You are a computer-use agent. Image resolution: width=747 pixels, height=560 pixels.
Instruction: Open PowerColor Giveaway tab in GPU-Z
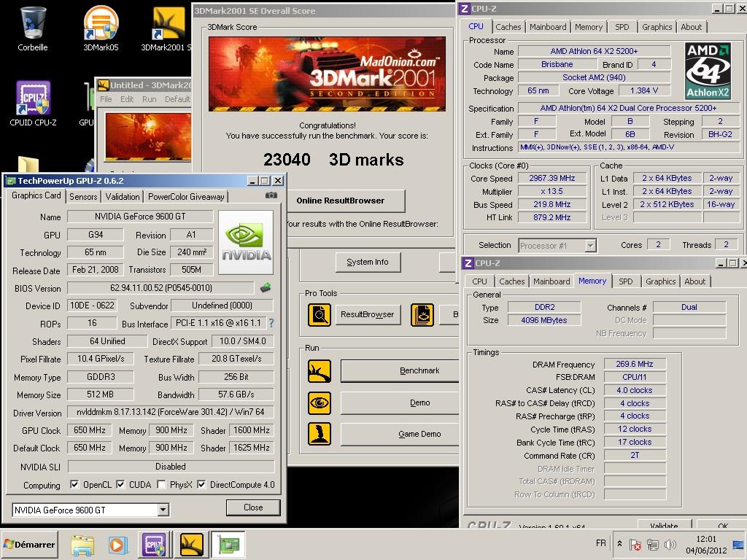186,197
